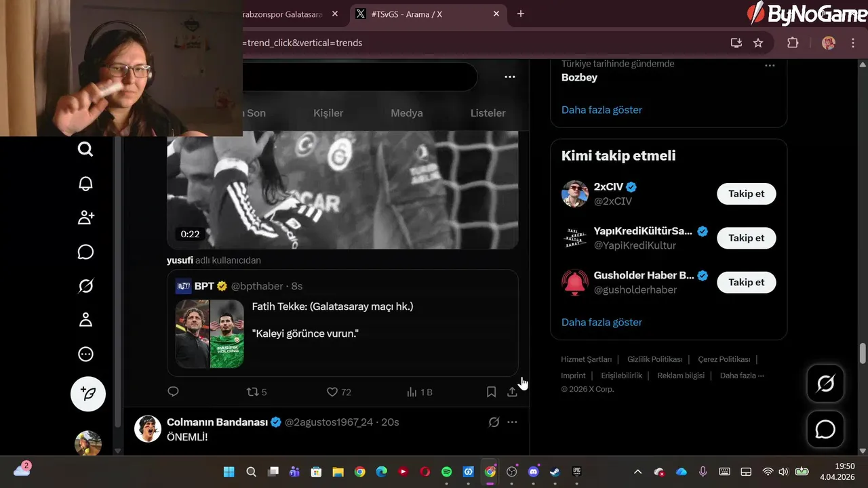The width and height of the screenshot is (868, 488).
Task: Open Colmanın Bandanası profile picture
Action: click(148, 429)
